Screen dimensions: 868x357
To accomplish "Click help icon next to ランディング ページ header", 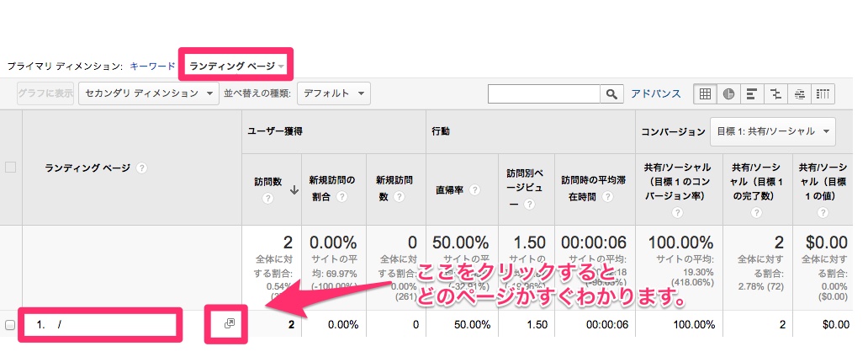I will point(142,168).
